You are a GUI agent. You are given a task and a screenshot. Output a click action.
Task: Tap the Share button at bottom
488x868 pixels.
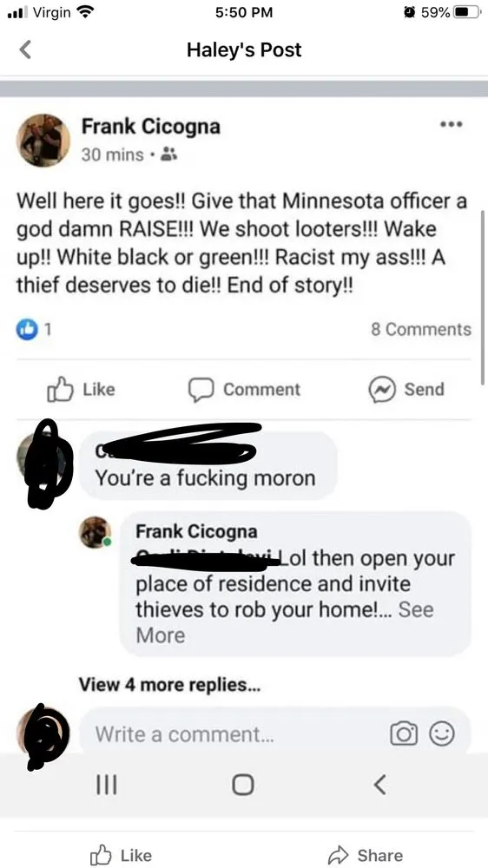click(365, 855)
